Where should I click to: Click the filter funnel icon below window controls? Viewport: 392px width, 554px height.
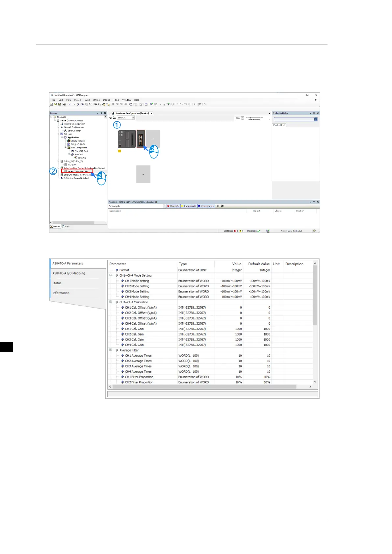coord(316,100)
